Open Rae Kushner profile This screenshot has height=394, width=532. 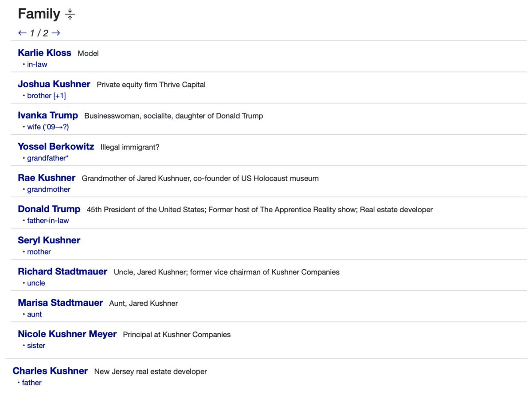point(47,178)
